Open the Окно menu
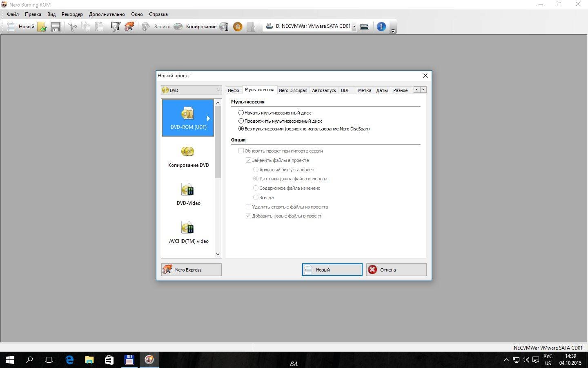This screenshot has width=588, height=368. click(137, 14)
